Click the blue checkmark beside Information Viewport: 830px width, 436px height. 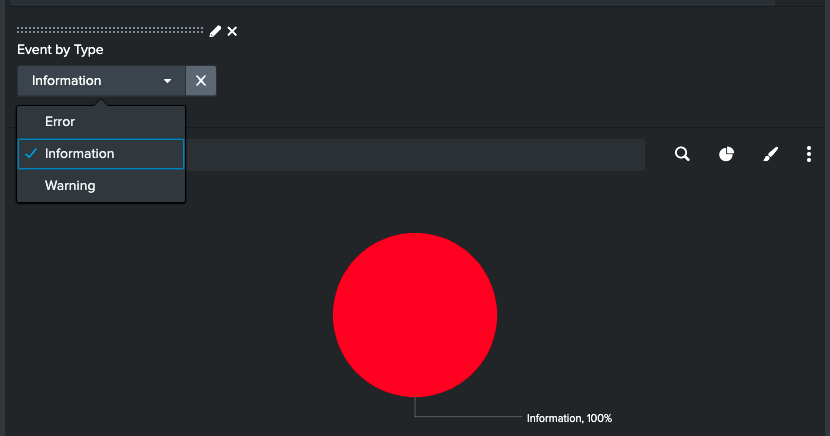pos(31,154)
